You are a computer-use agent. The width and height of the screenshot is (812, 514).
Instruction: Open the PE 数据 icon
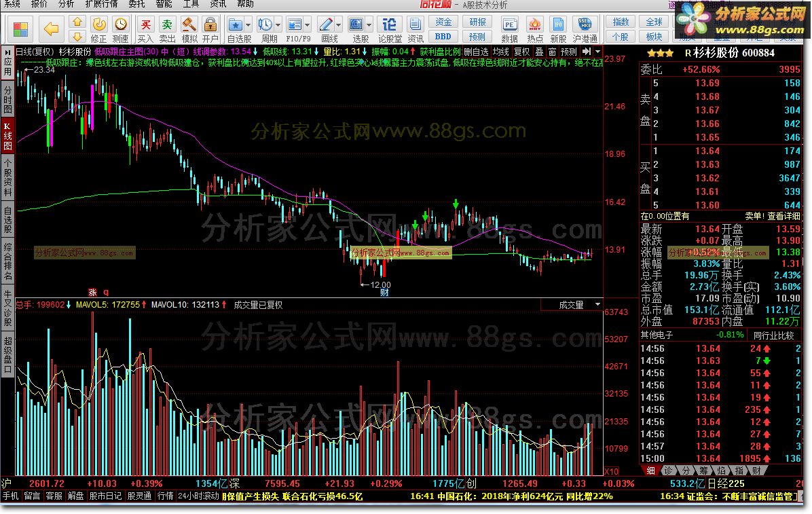coord(509,24)
